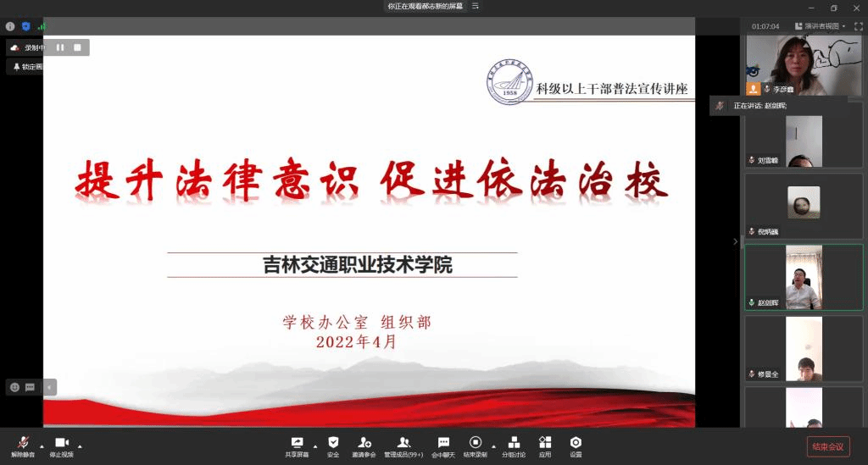Open the audio options arrow beside microphone
This screenshot has width=868, height=465.
pos(42,446)
